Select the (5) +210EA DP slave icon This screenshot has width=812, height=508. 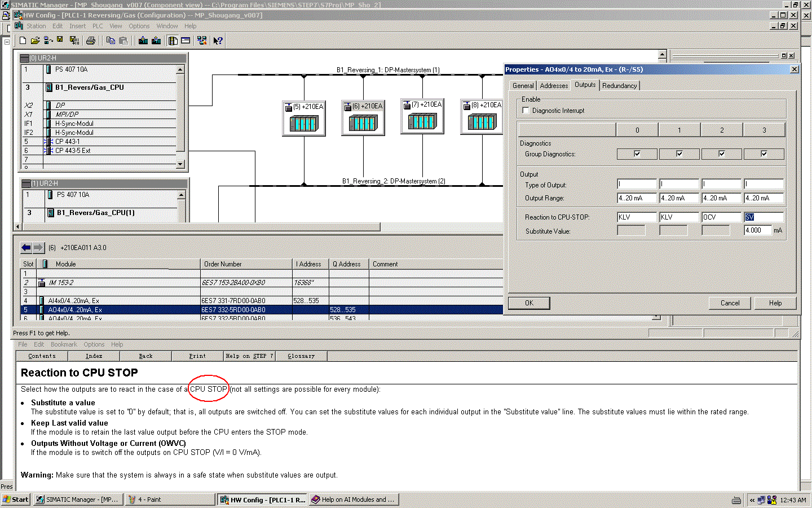pos(304,118)
